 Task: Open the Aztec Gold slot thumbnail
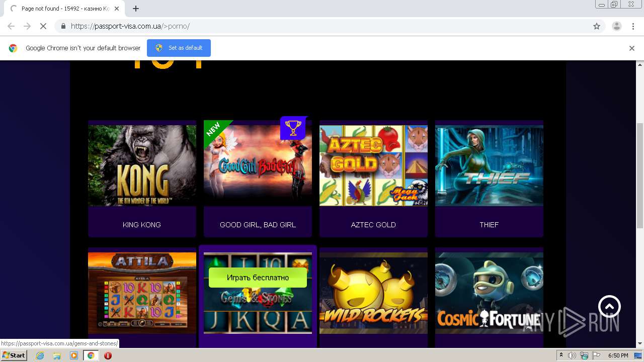[x=373, y=165]
